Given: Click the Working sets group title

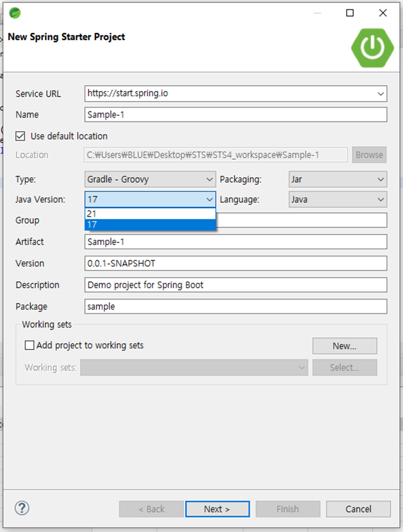Looking at the screenshot, I should coord(47,324).
